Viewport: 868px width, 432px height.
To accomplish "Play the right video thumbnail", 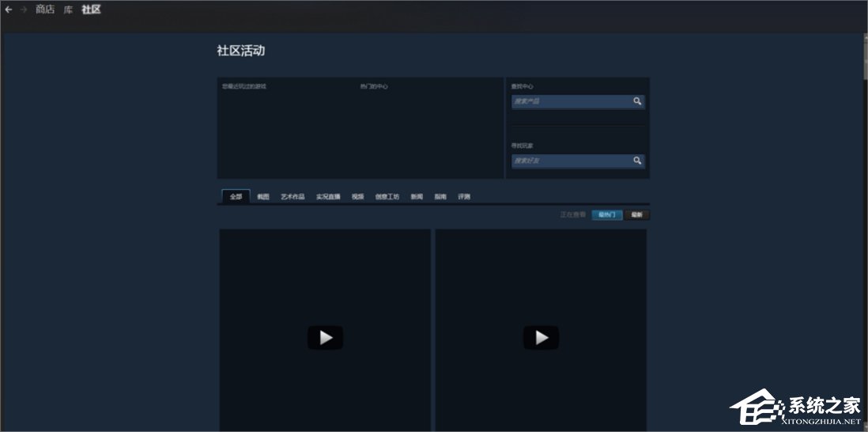I will click(541, 338).
